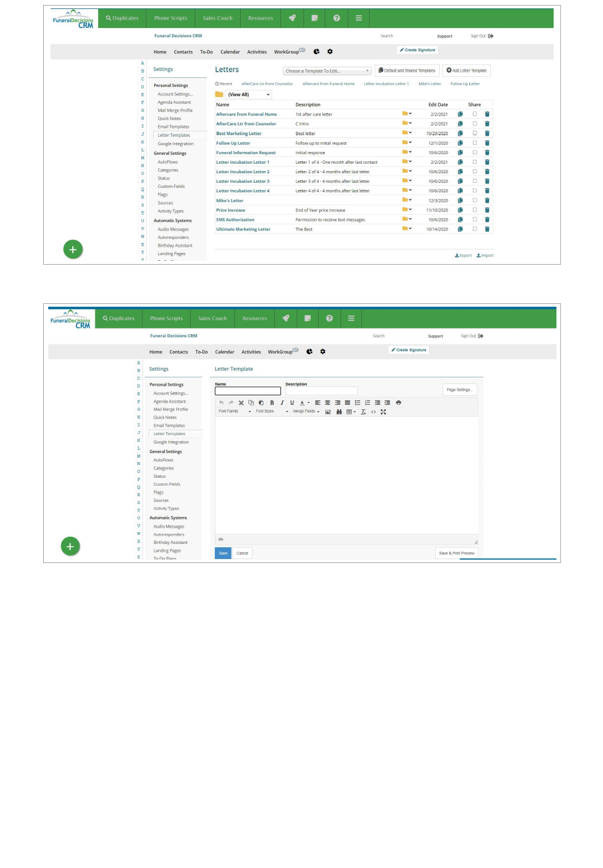Expand the View All folder filter
The height and width of the screenshot is (868, 603).
pos(248,94)
